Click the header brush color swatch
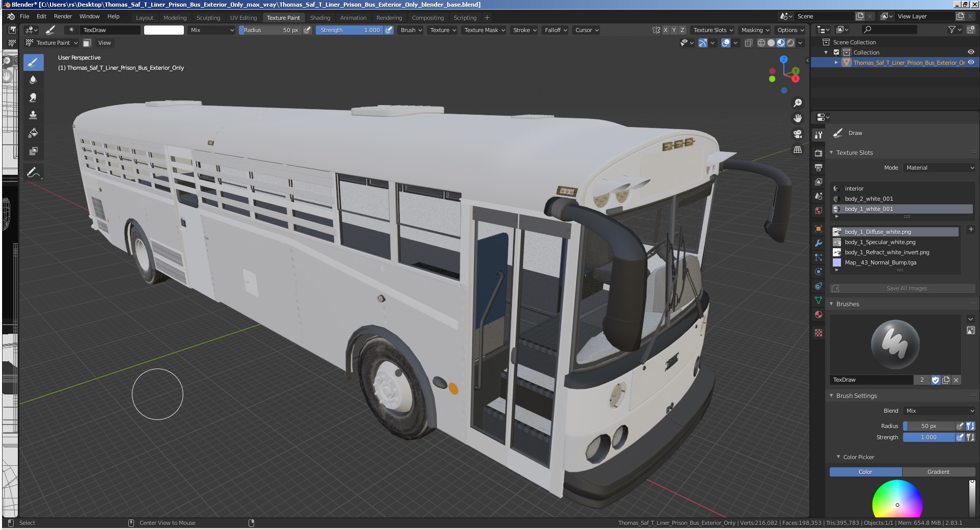Screen dimensions: 980x530 (164, 30)
